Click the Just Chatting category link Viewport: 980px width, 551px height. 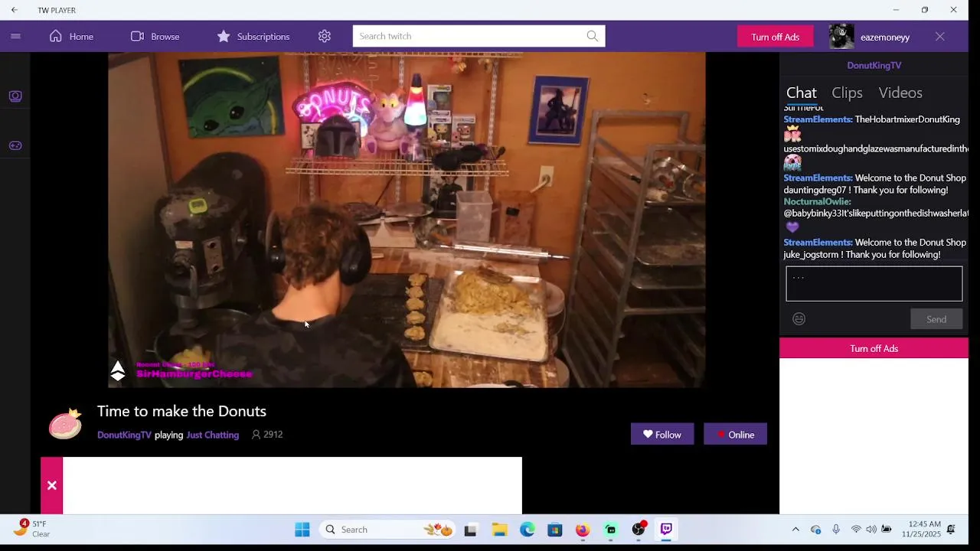[x=212, y=435]
